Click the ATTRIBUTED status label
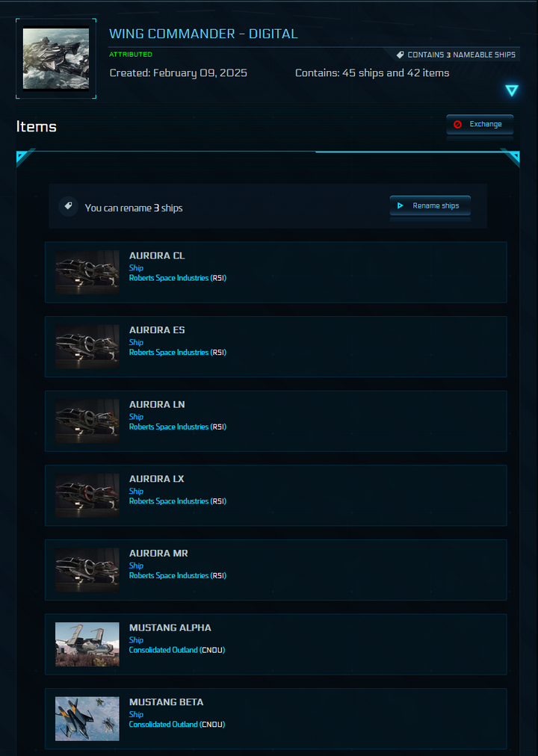 point(131,55)
